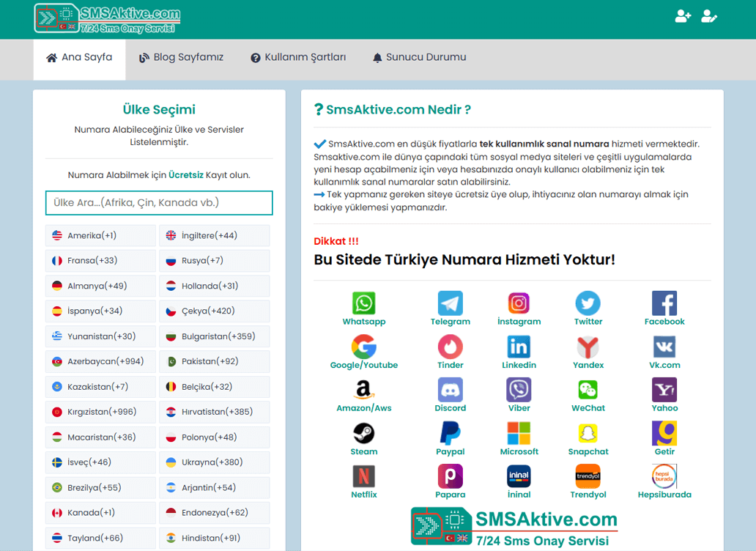Select Brezilya(+55) country button
The height and width of the screenshot is (551, 756).
100,488
